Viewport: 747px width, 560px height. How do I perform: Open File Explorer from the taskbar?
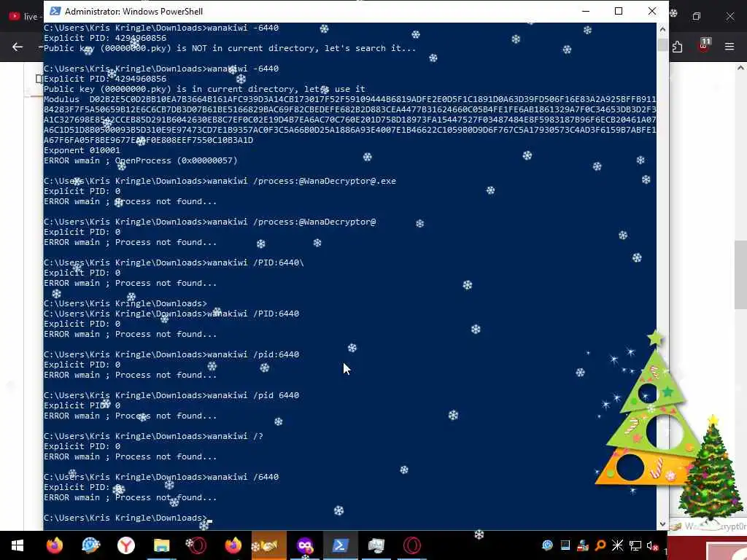(161, 545)
